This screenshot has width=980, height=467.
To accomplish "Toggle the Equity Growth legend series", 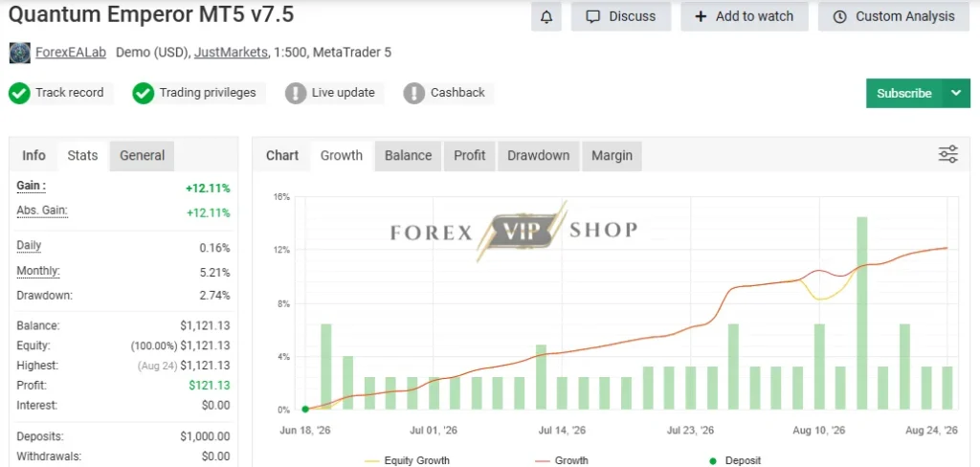I will tap(407, 460).
